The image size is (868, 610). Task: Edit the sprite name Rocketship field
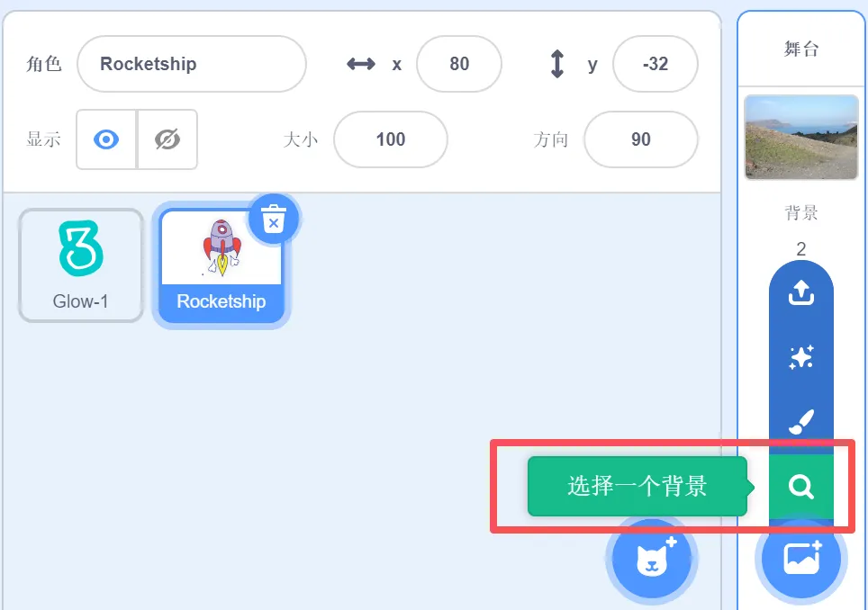pos(192,64)
